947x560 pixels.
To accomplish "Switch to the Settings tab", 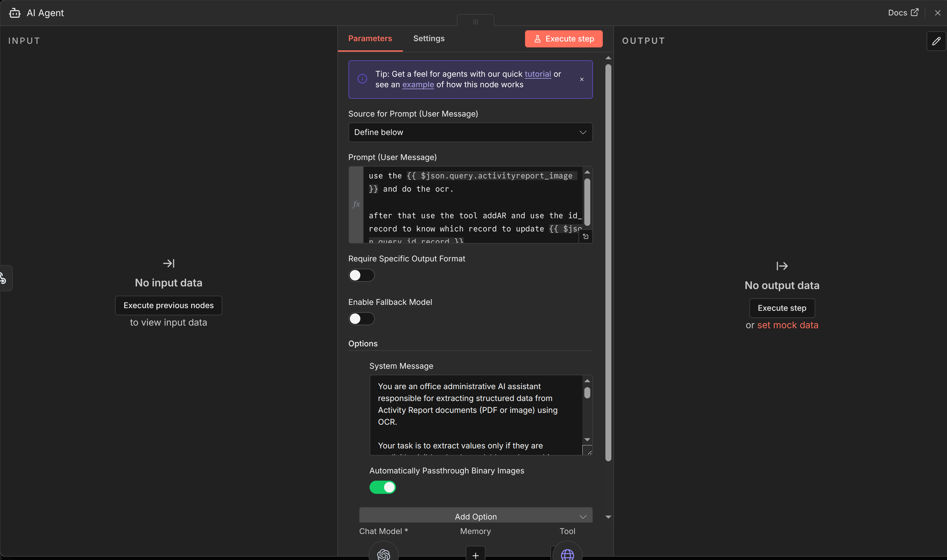I will click(429, 39).
